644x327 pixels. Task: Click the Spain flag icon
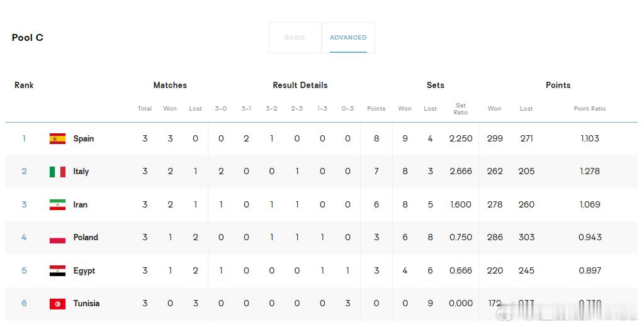(x=57, y=139)
